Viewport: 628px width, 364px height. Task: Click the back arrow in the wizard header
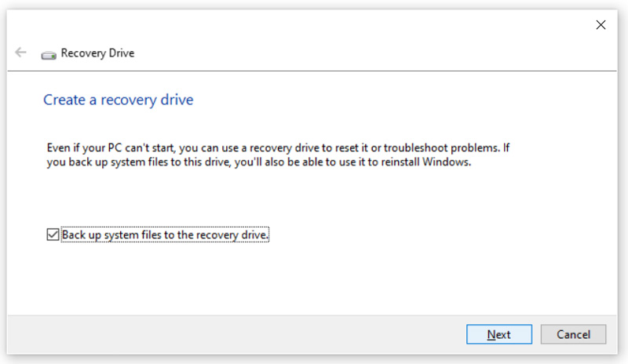click(20, 53)
